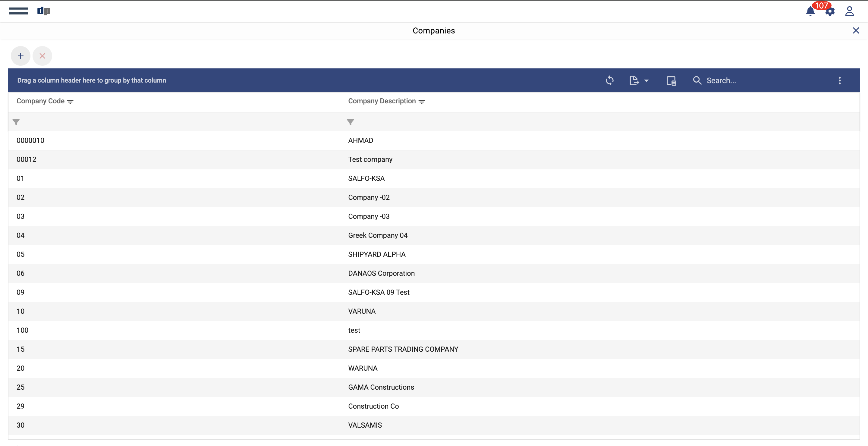Click Company Description filter row funnel

tap(351, 122)
